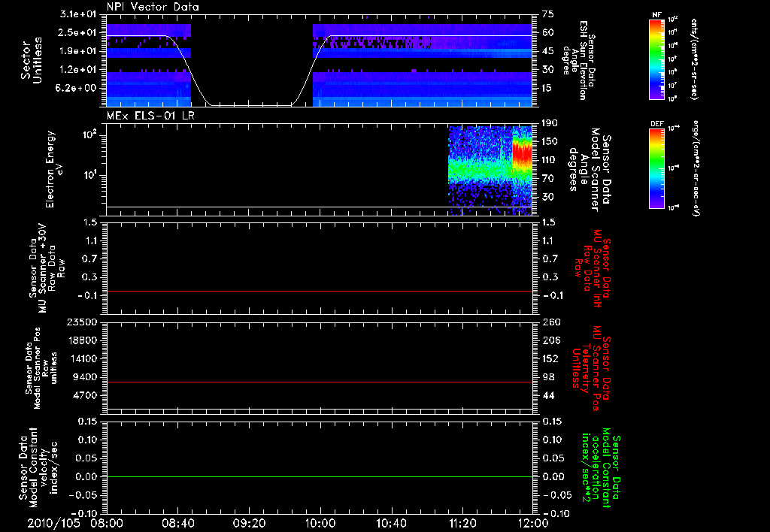Click the 11:20 time axis label

[462, 523]
